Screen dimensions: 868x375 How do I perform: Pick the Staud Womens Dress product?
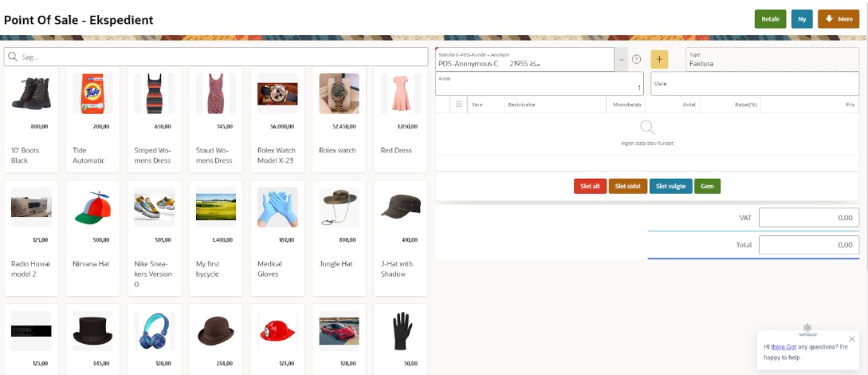click(216, 120)
